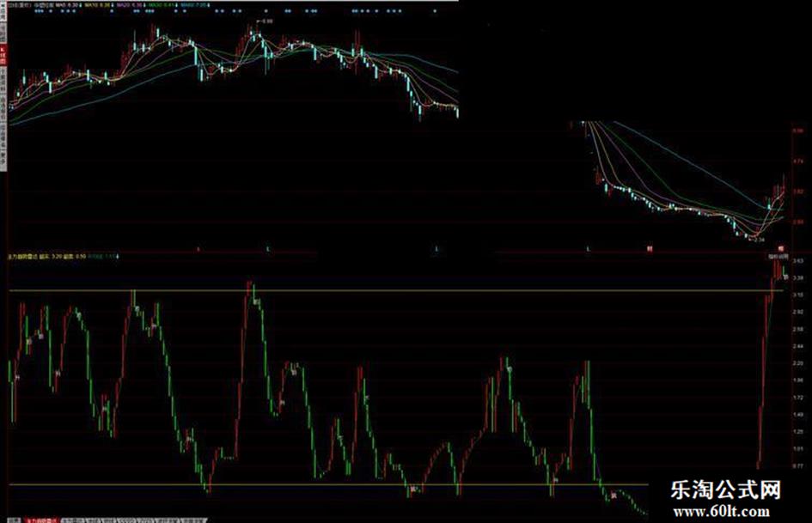Click the 3.63 value on indicator axis
The width and height of the screenshot is (812, 523).
[798, 261]
